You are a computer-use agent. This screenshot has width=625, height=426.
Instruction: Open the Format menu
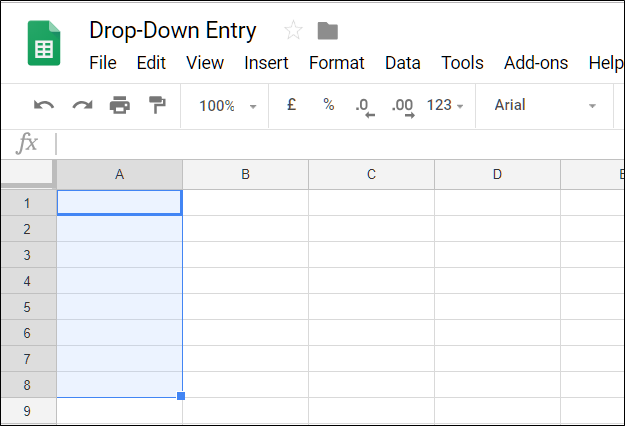[x=336, y=63]
